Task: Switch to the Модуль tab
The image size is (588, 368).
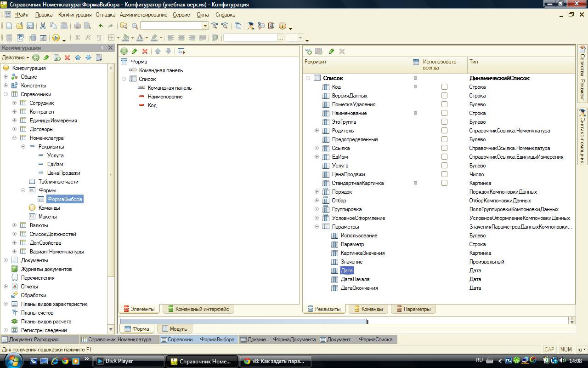Action: pyautogui.click(x=175, y=329)
